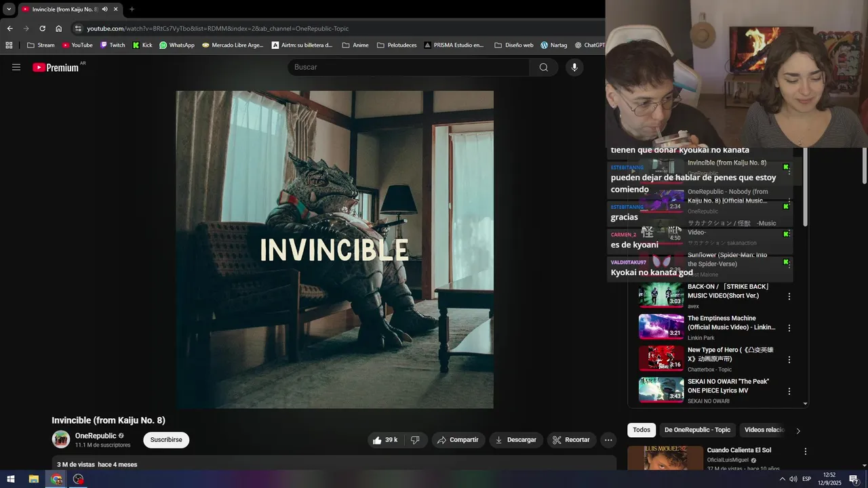Open File Explorer from taskbar
Screen dimensions: 868x488
[33, 479]
